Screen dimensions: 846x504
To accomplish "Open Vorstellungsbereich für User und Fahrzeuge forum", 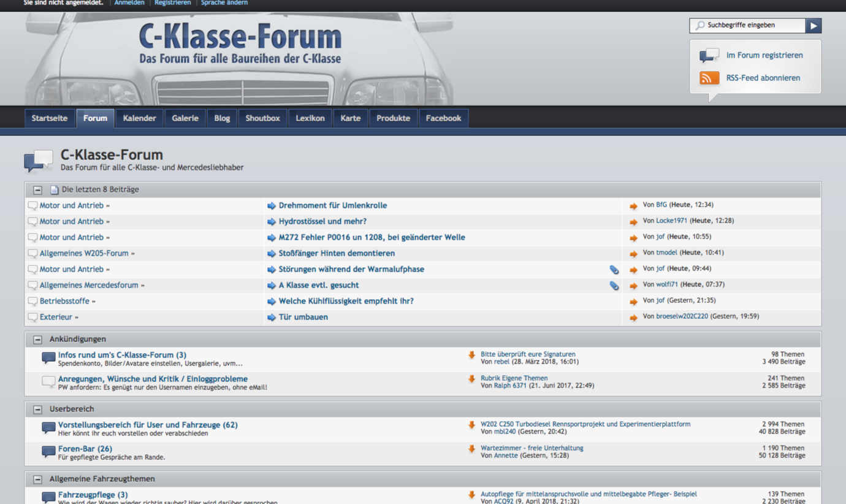I will [x=148, y=425].
